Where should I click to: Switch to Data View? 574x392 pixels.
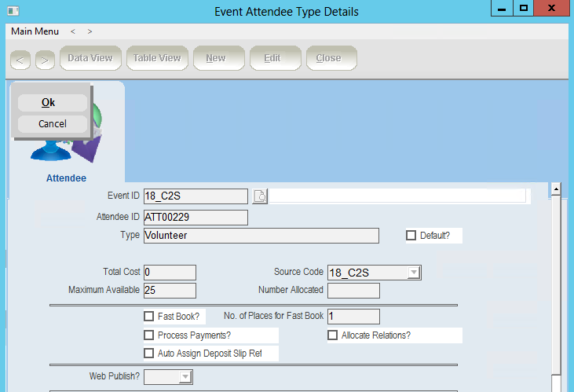click(90, 58)
